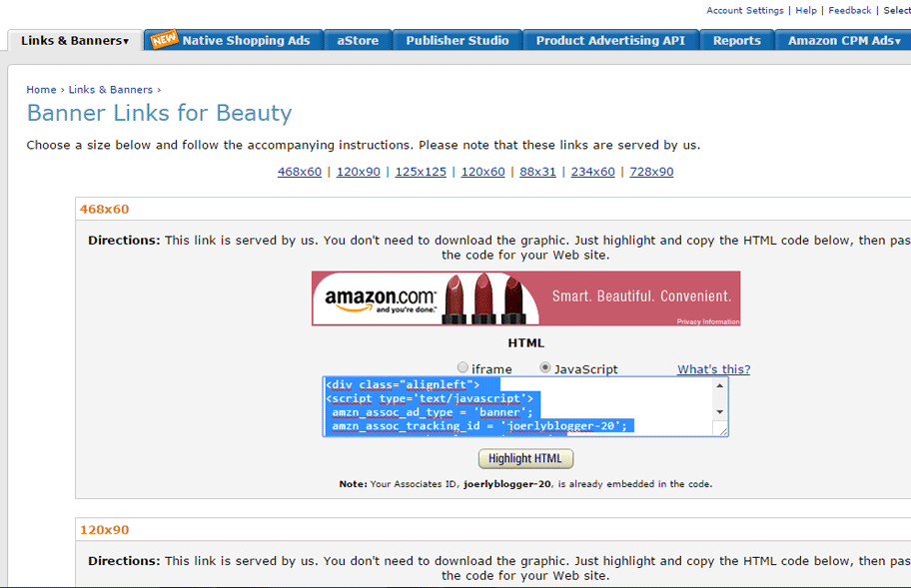Expand the Amazon CPM Ads menu
The width and height of the screenshot is (911, 588).
coord(844,41)
